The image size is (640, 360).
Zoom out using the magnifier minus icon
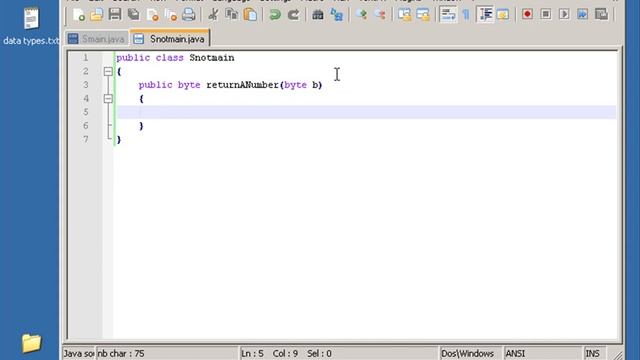[380, 15]
